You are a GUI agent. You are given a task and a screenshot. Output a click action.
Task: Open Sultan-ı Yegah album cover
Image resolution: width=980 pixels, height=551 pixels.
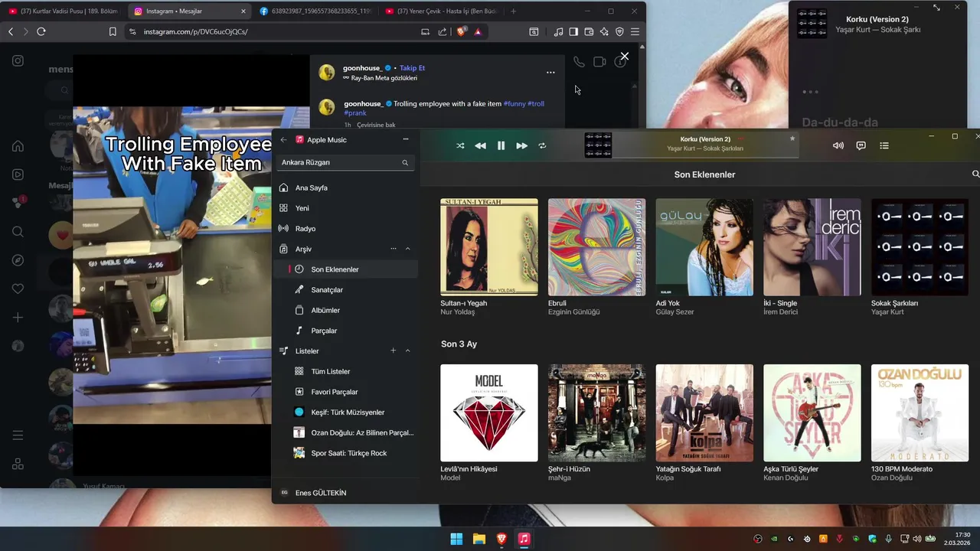pyautogui.click(x=489, y=247)
